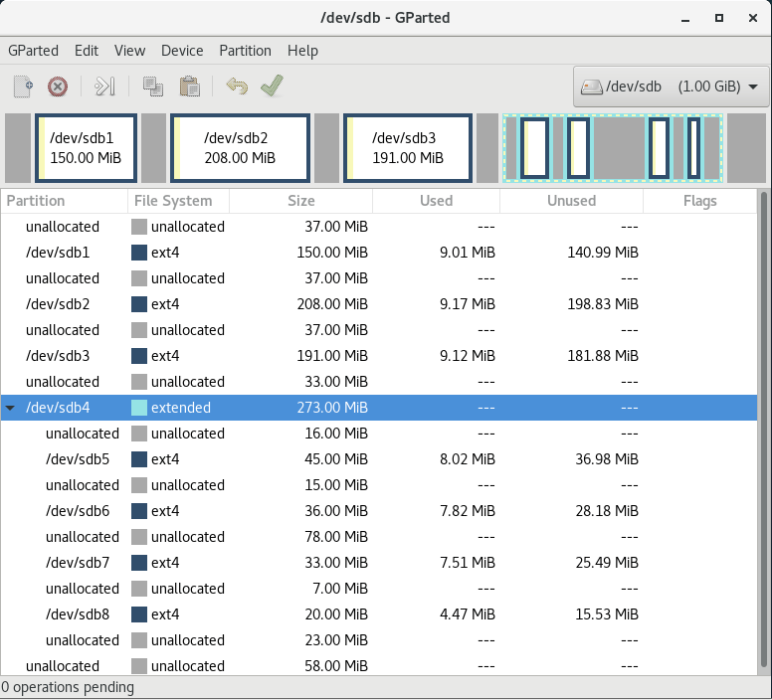Click the New partition toolbar icon

(x=23, y=87)
